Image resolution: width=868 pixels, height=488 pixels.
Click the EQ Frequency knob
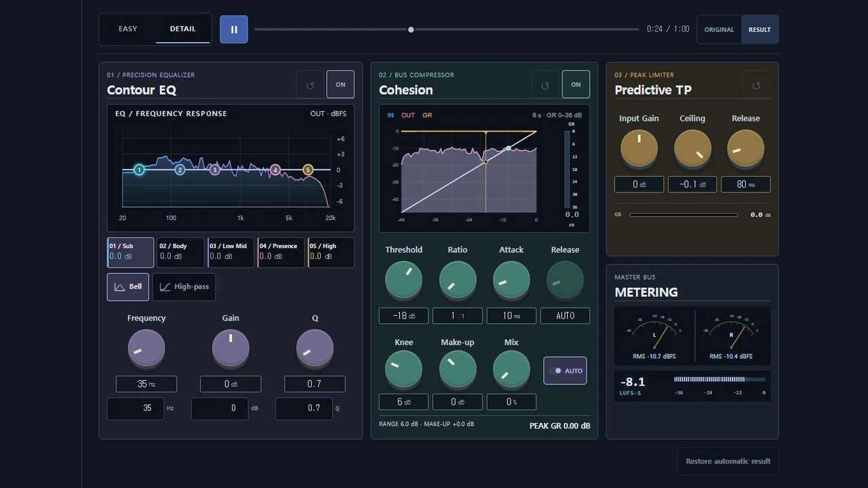[146, 348]
